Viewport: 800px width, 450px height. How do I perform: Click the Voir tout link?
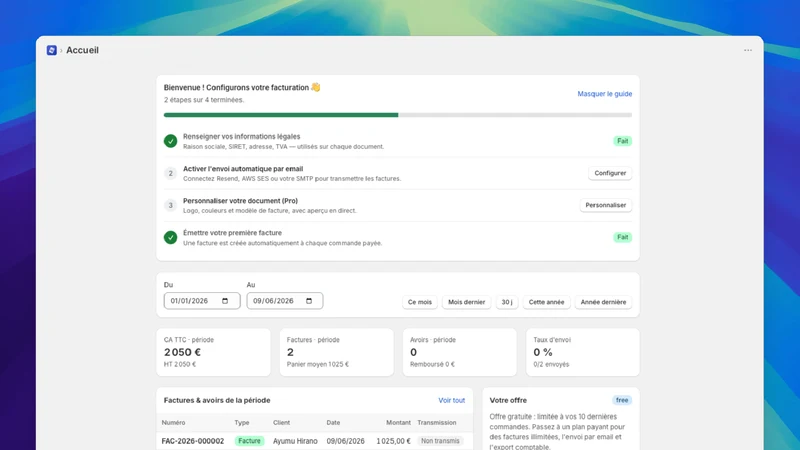452,401
